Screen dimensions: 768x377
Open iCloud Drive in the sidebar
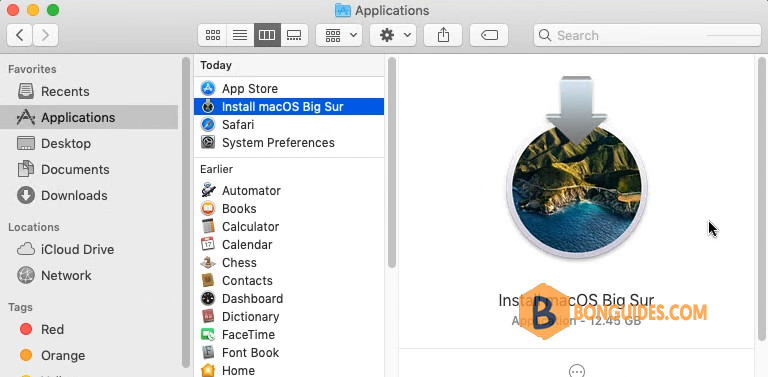pos(89,249)
